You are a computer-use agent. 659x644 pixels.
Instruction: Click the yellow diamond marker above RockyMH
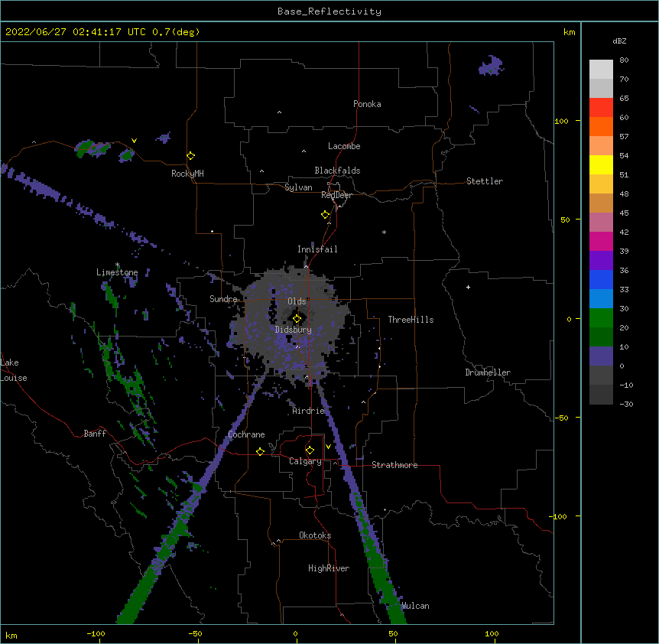point(190,156)
